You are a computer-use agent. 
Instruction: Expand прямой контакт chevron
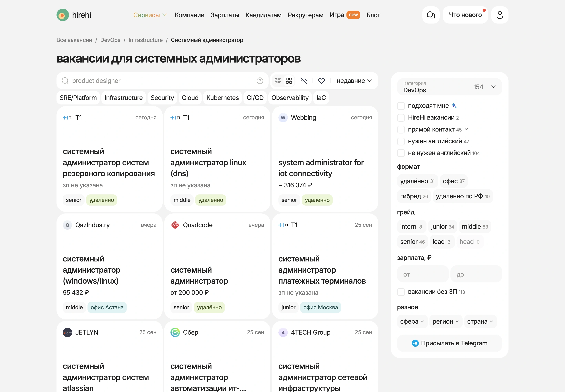466,129
